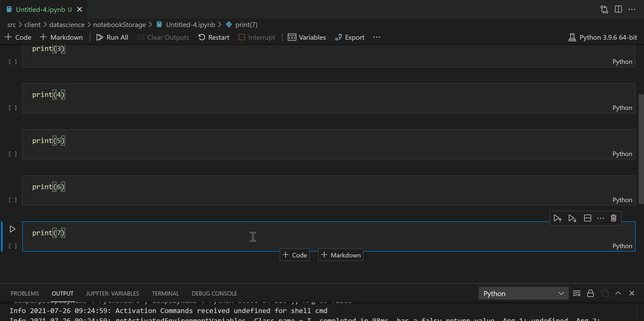Export the notebook
Viewport: 644px width, 321px height.
coord(349,37)
